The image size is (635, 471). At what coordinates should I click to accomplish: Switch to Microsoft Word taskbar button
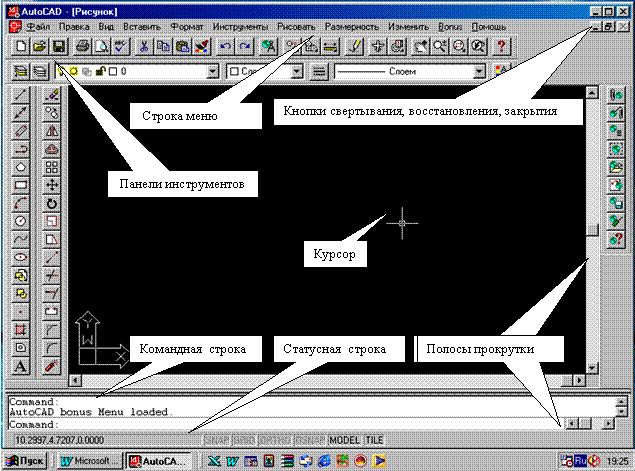(89, 460)
